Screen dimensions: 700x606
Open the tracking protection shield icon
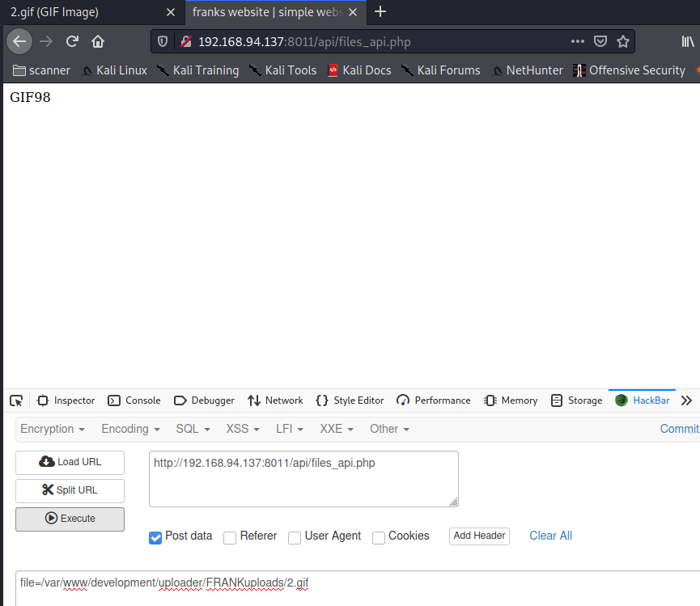click(163, 41)
